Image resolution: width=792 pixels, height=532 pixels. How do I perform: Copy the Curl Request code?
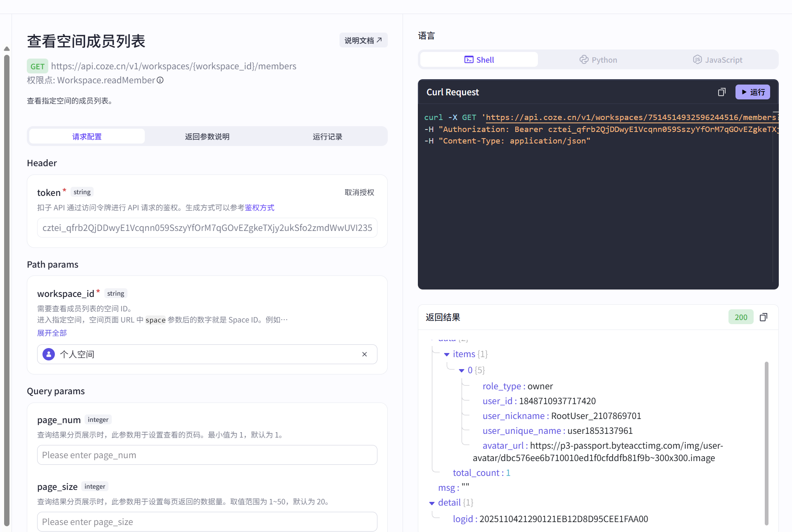click(721, 92)
